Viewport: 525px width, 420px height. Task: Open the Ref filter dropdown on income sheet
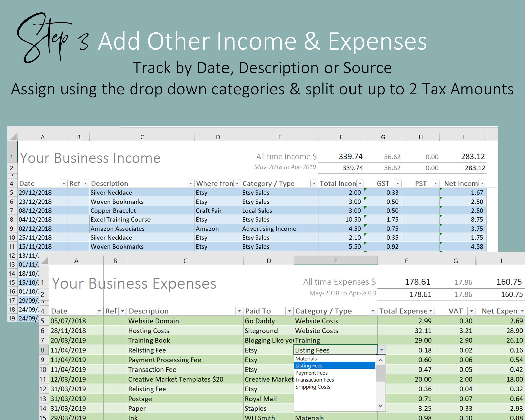pyautogui.click(x=85, y=183)
